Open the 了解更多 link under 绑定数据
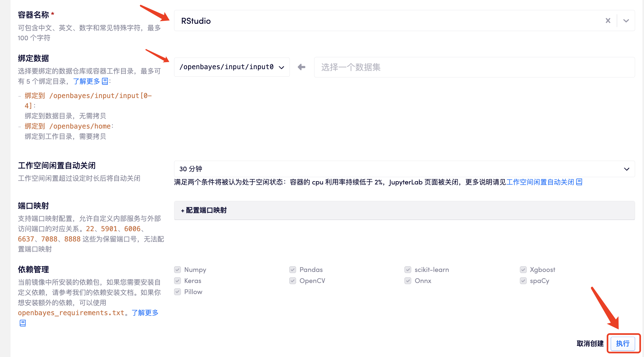644x357 pixels. [87, 81]
